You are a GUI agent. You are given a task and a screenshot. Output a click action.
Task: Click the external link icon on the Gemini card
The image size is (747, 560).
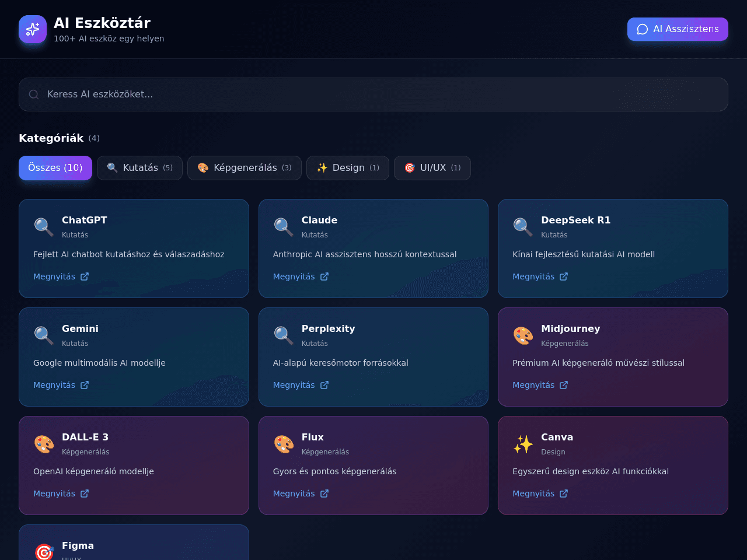[x=85, y=385]
